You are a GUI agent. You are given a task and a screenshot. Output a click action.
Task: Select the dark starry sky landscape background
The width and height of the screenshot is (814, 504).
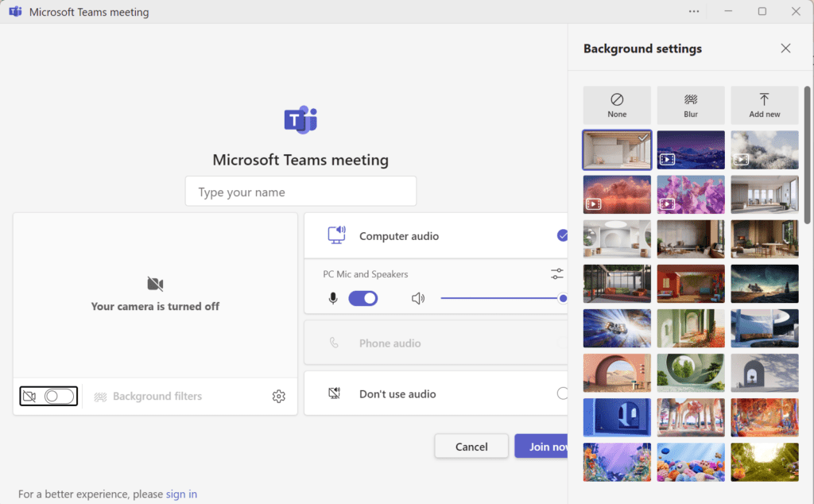coord(764,284)
